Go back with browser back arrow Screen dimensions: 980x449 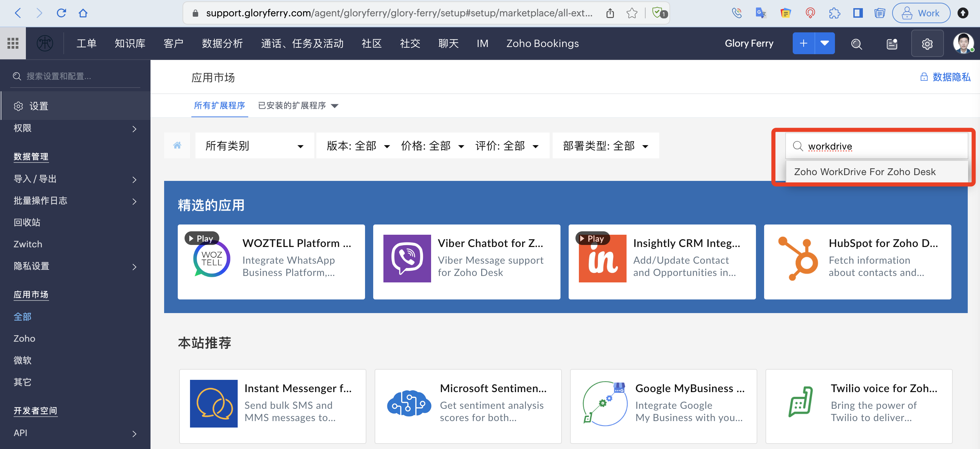(17, 13)
